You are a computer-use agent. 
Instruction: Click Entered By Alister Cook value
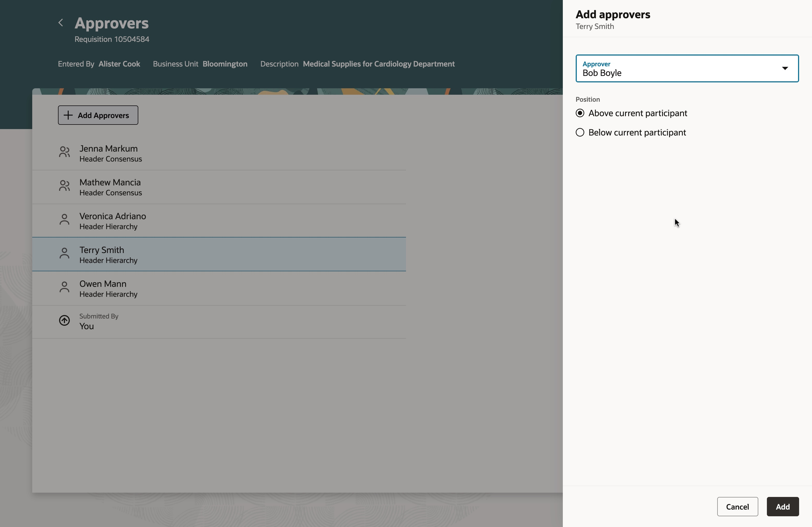click(x=119, y=64)
